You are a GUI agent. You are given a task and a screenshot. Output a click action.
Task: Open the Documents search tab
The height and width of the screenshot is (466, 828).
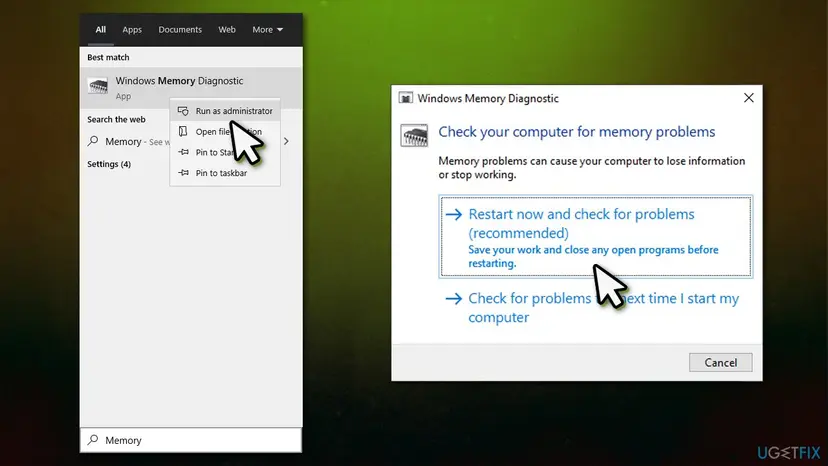pos(180,30)
